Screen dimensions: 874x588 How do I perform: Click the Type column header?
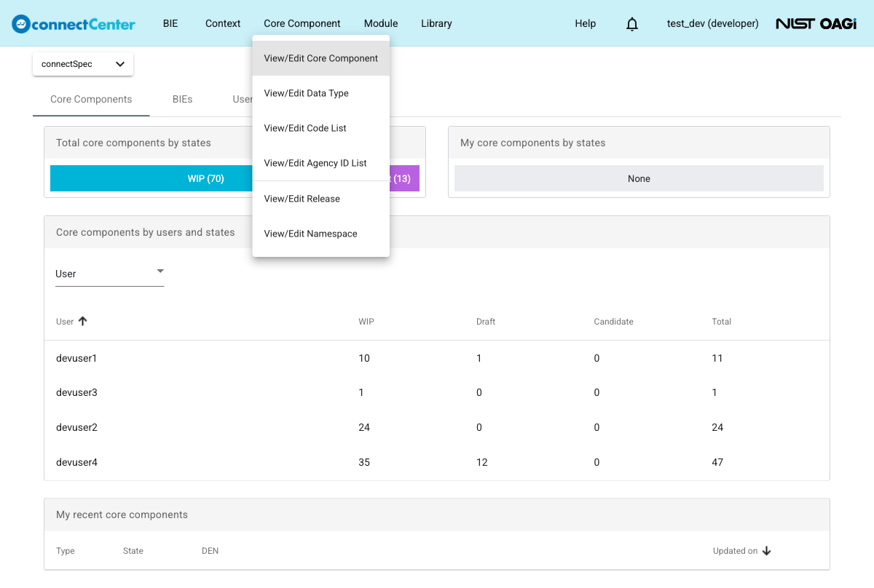pyautogui.click(x=66, y=551)
